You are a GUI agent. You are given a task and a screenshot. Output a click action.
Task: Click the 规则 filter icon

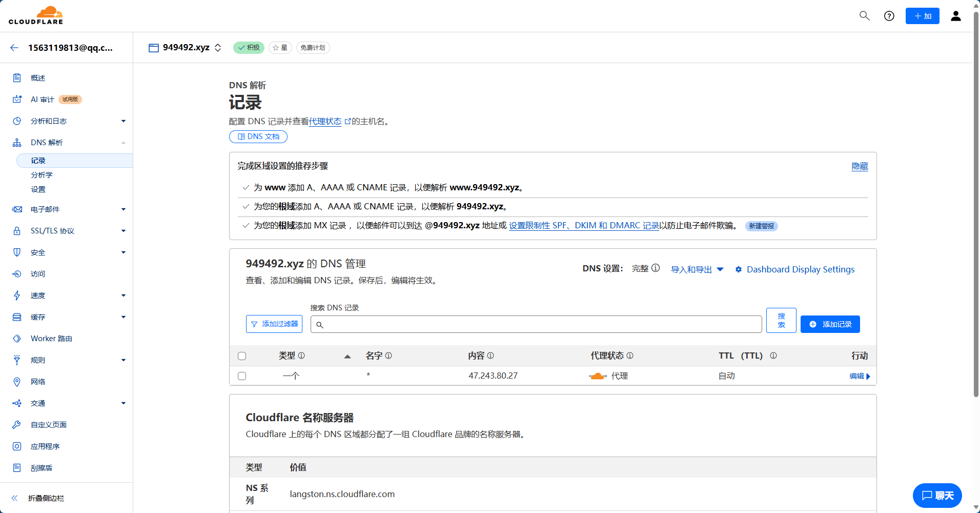pos(17,360)
